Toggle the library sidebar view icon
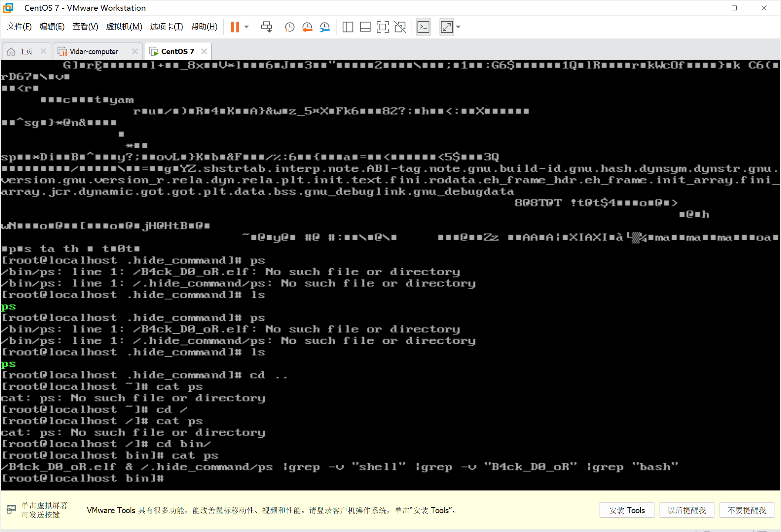This screenshot has height=532, width=781. coord(348,27)
